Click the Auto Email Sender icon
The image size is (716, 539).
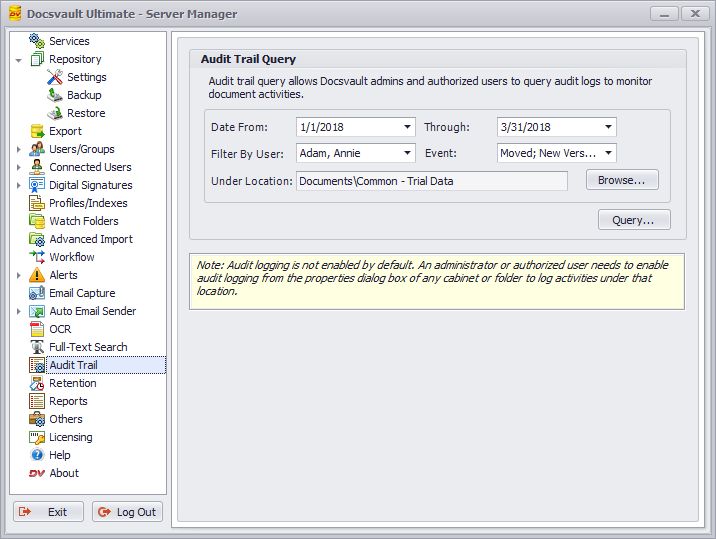(x=37, y=311)
